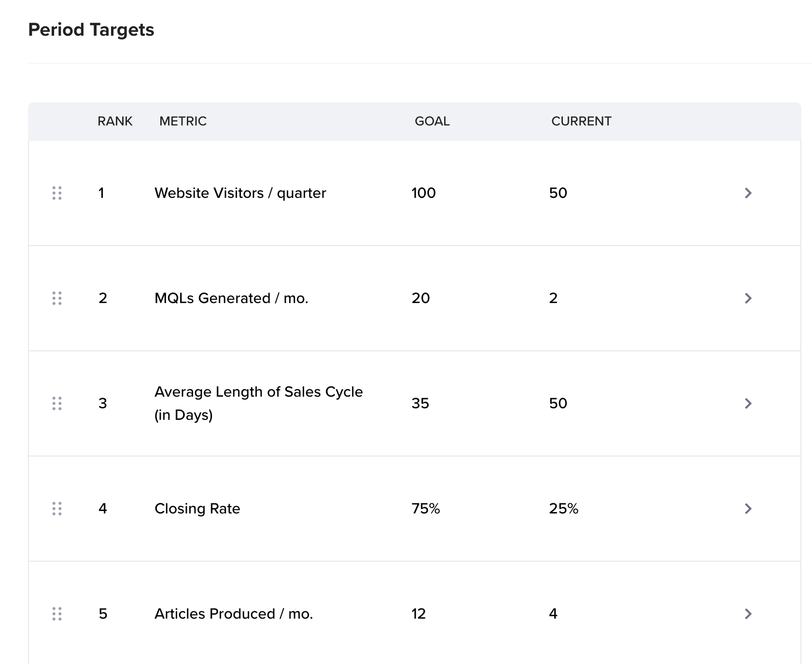Viewport: 812px width, 664px height.
Task: Click the goal value 100
Action: click(x=423, y=193)
